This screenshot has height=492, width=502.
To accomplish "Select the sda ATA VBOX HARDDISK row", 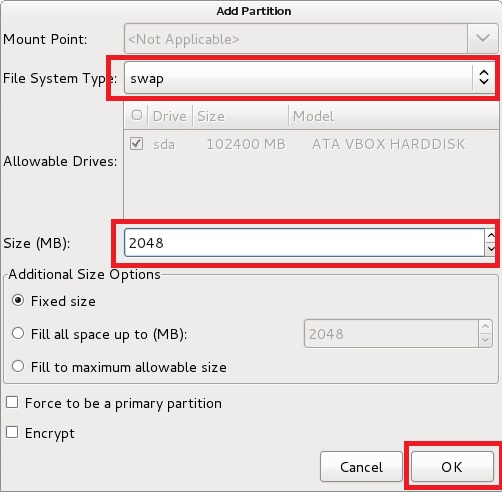I will tap(311, 144).
